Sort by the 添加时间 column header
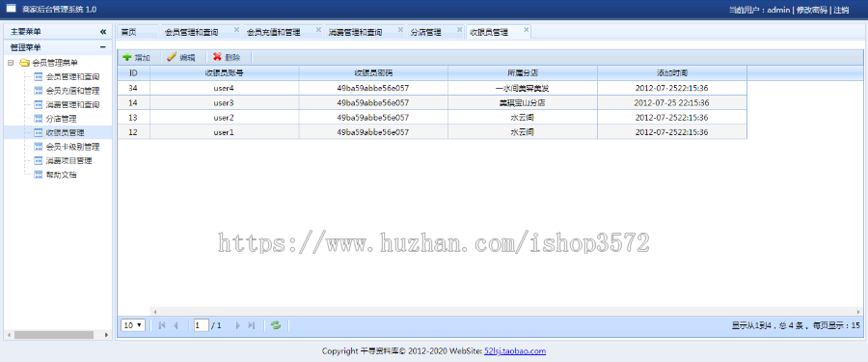This screenshot has width=868, height=362. tap(672, 72)
